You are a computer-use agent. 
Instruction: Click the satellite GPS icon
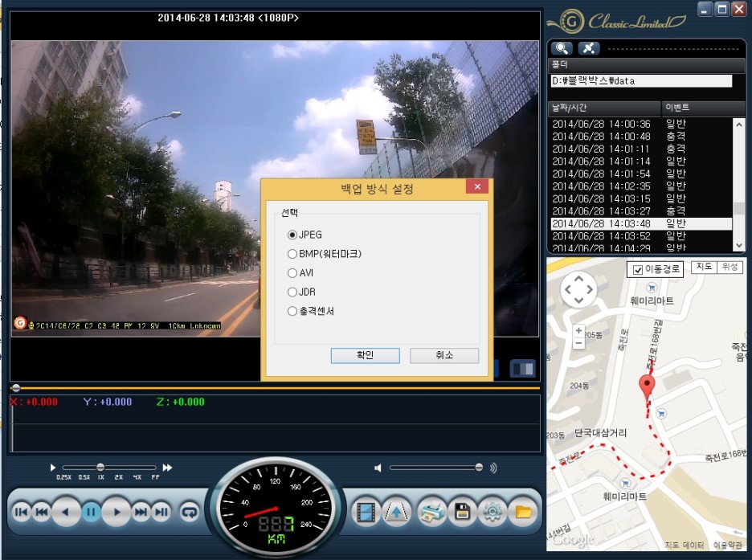(588, 48)
